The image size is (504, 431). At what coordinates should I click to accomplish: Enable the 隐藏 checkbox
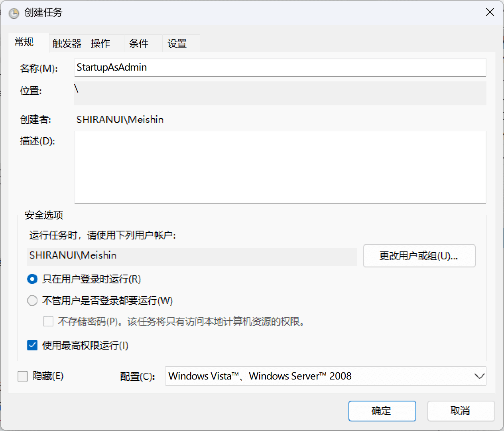[x=23, y=376]
